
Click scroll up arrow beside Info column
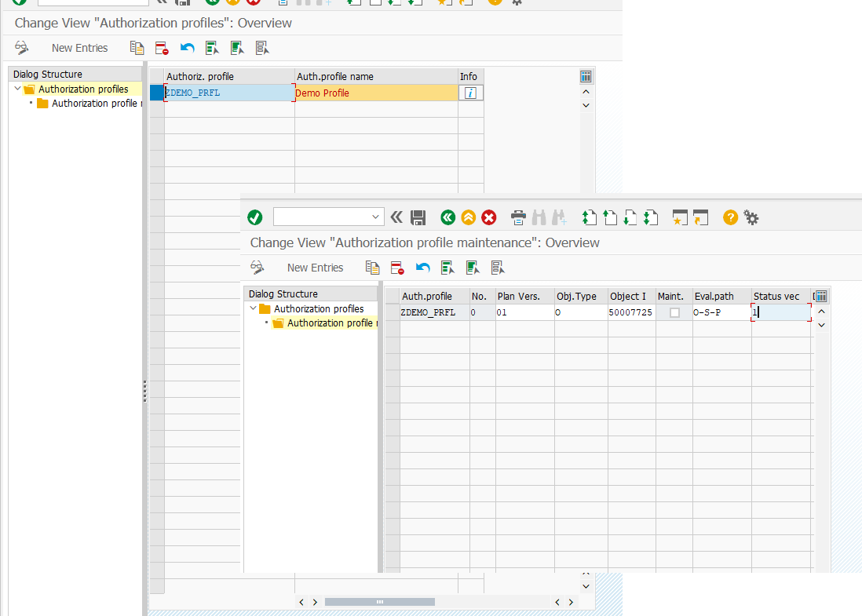(x=586, y=92)
